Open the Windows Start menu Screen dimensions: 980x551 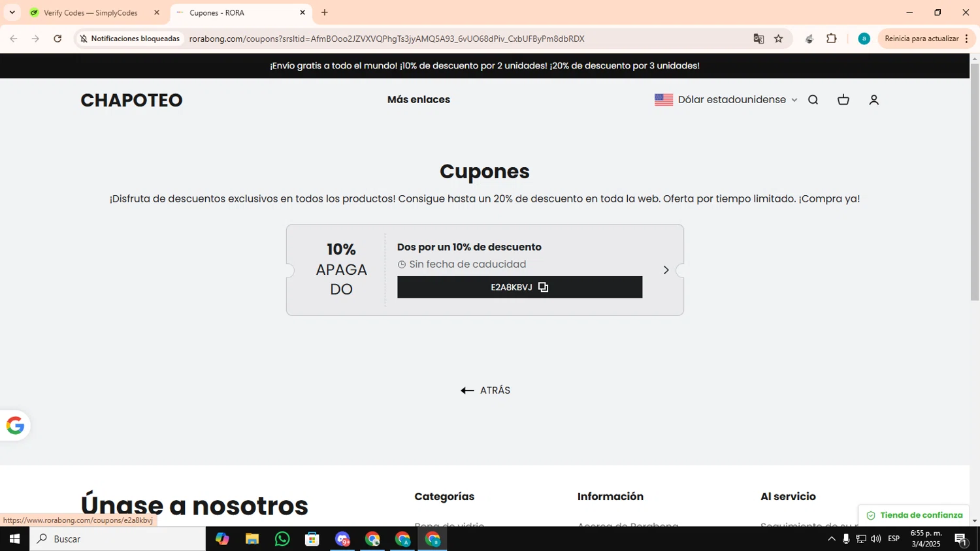click(14, 539)
